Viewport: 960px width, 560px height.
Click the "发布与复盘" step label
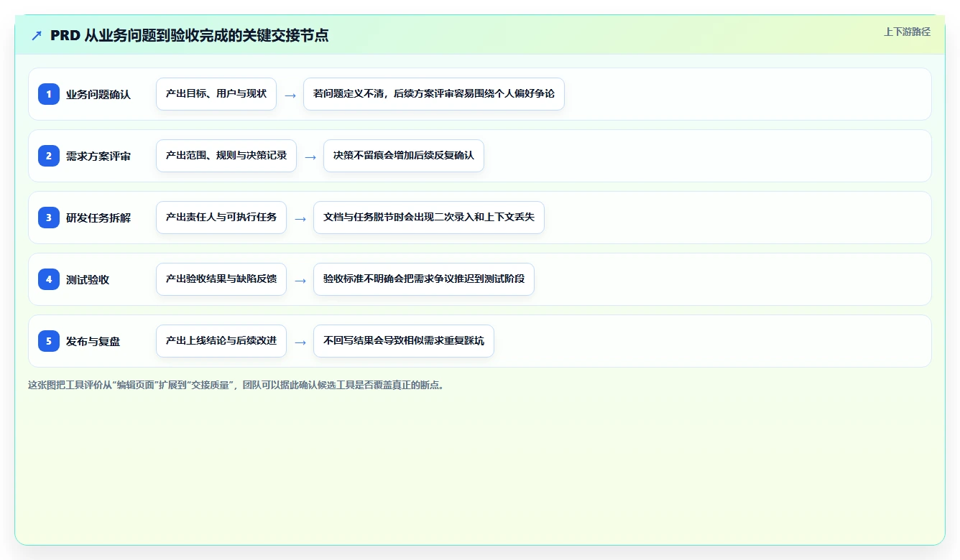[93, 341]
